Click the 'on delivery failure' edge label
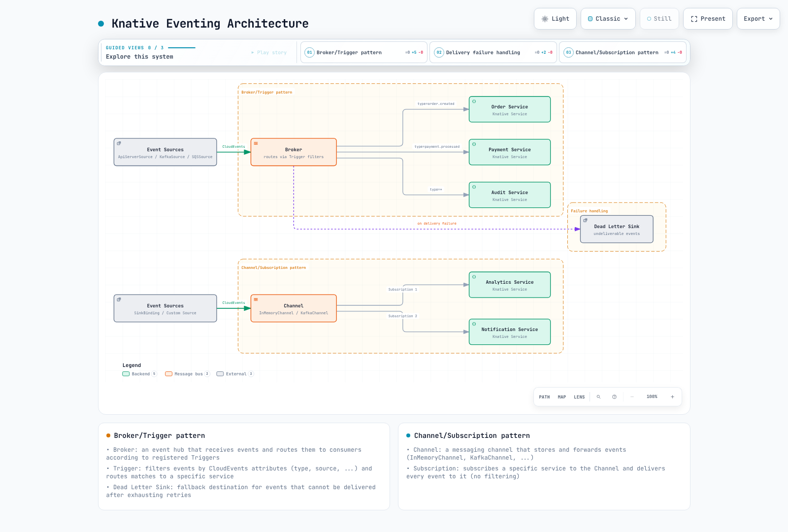Screen dimensions: 788x532 click(437, 224)
